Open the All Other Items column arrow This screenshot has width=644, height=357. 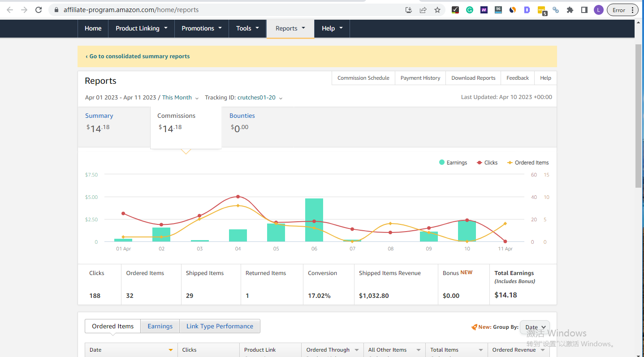[x=419, y=350]
